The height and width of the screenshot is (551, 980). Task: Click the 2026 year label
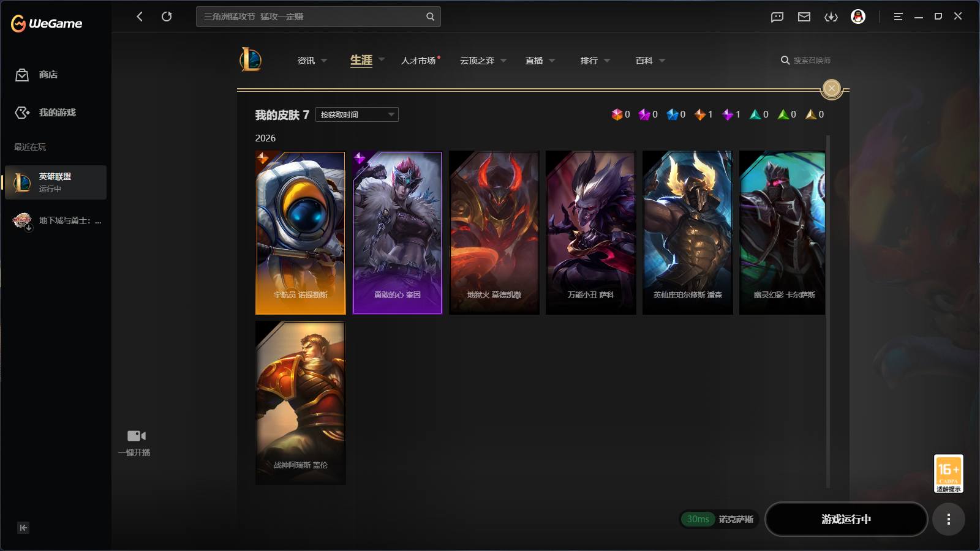coord(265,138)
